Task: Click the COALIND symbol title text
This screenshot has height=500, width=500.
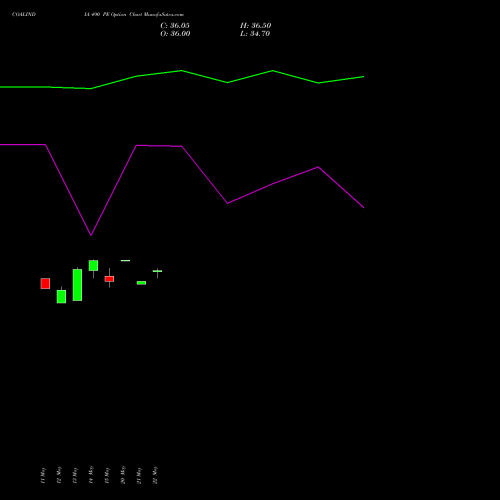Action: click(24, 14)
